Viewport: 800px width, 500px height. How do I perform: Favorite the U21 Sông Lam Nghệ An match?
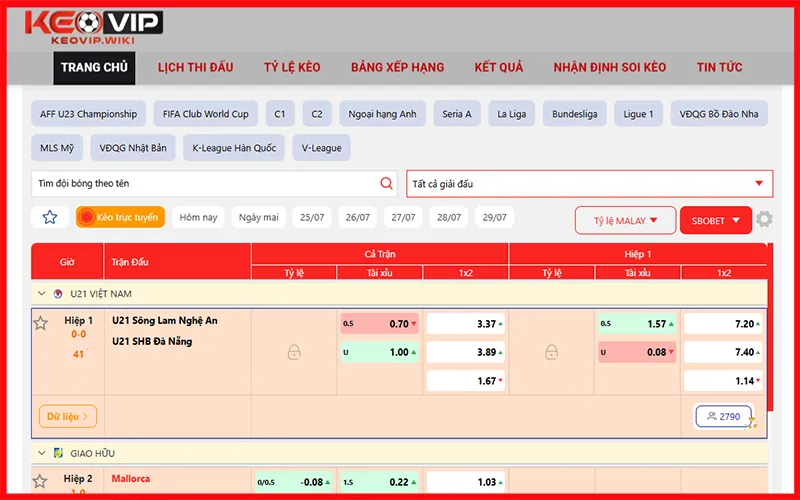pyautogui.click(x=41, y=323)
